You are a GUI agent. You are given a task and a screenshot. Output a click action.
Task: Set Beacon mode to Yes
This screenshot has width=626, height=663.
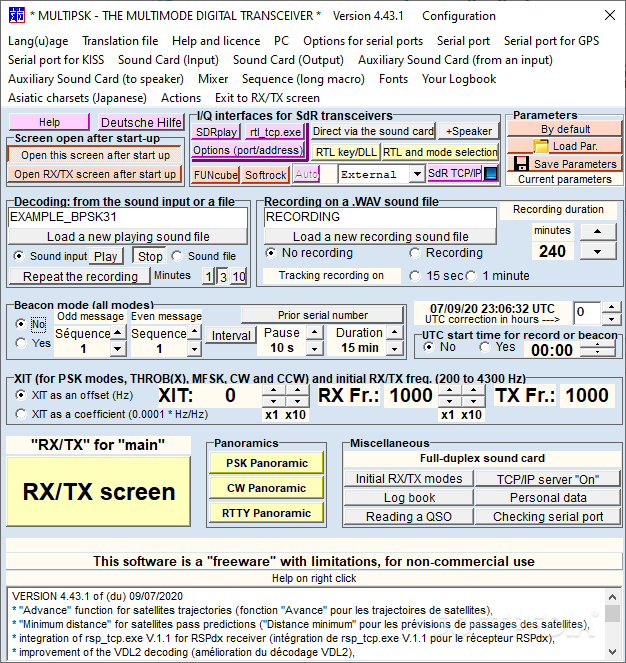21,343
